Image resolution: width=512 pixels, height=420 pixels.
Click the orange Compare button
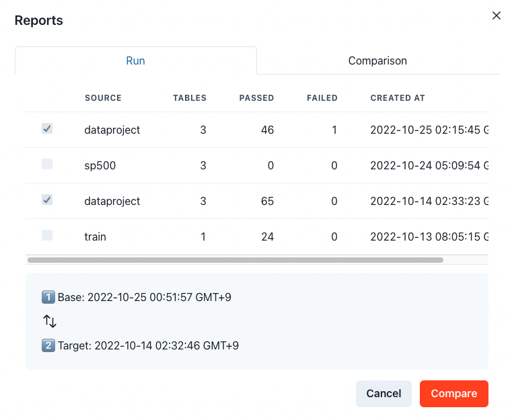coord(454,394)
